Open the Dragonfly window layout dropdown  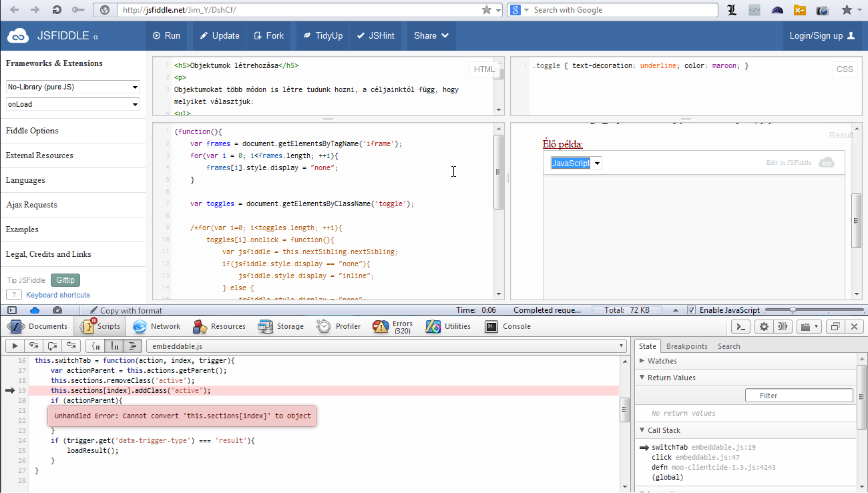tap(810, 326)
